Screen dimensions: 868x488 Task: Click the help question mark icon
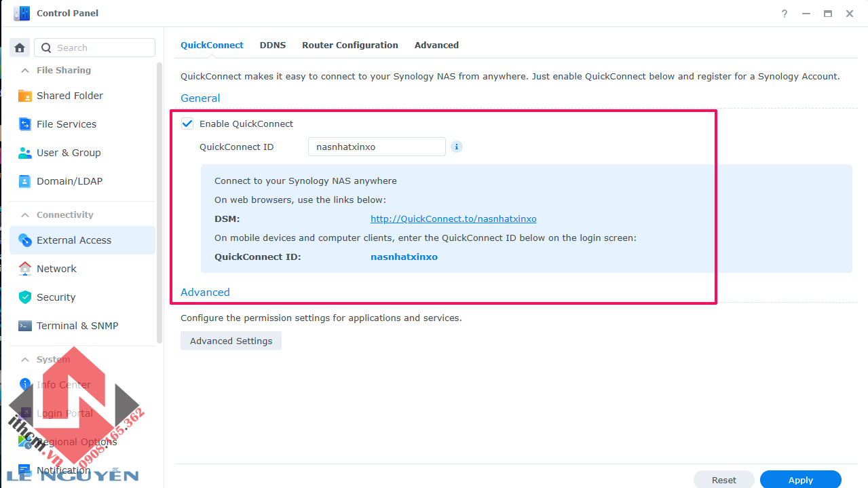click(785, 14)
